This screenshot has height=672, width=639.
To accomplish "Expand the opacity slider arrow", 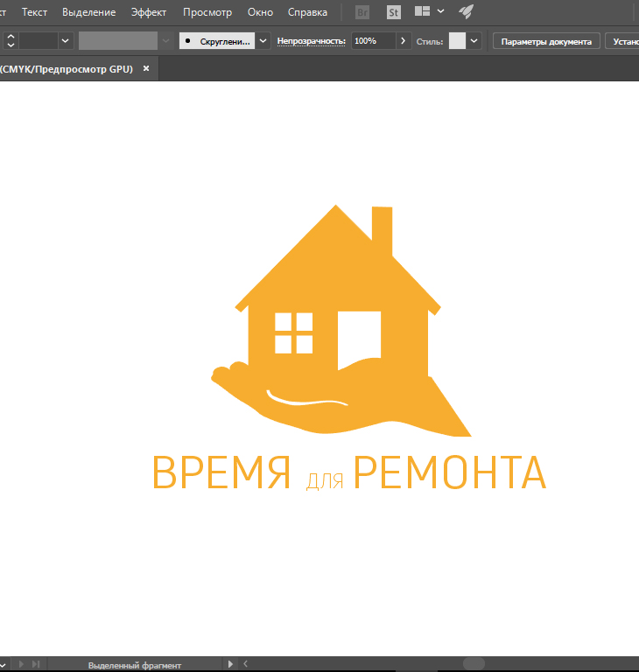I will point(404,41).
